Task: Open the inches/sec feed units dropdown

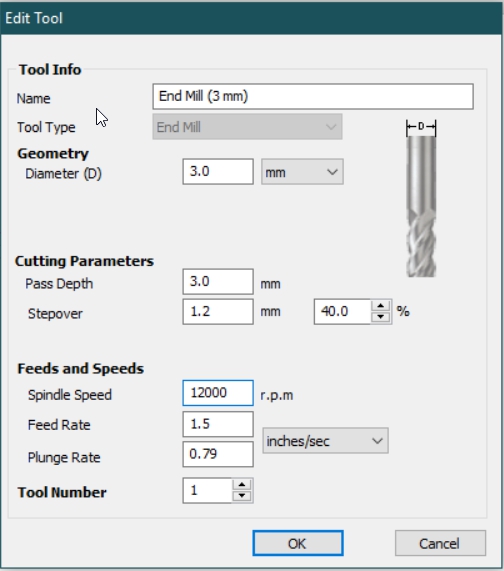Action: pyautogui.click(x=326, y=441)
